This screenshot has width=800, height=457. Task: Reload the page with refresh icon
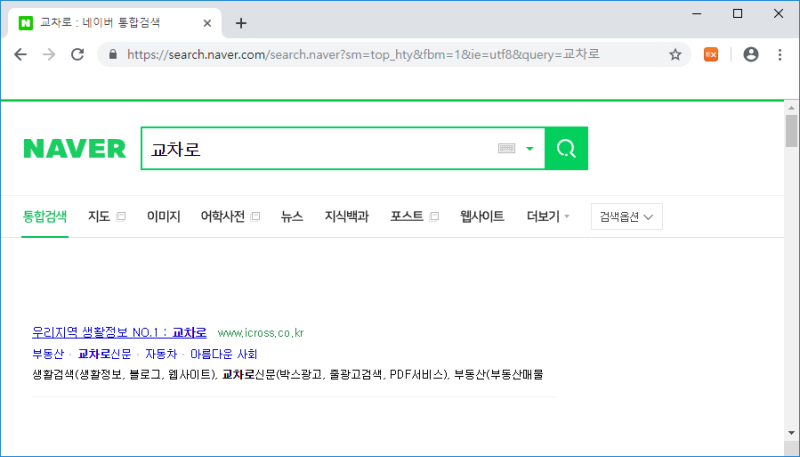coord(78,55)
